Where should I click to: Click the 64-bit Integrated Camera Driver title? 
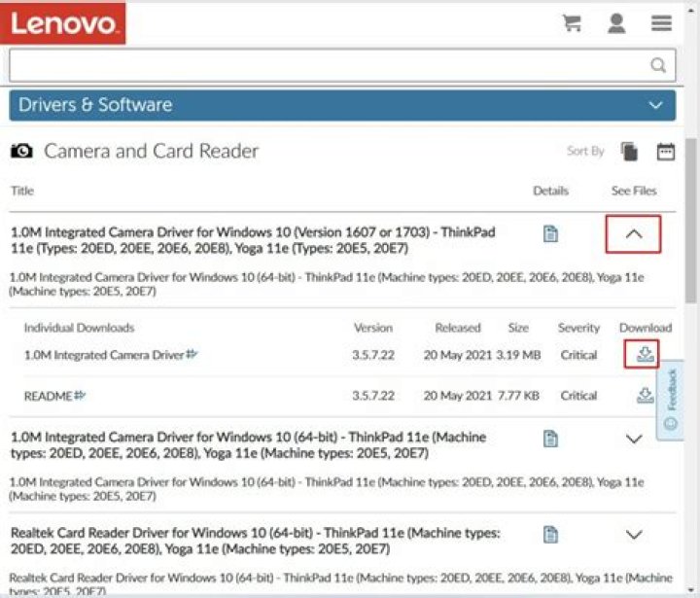[x=248, y=445]
